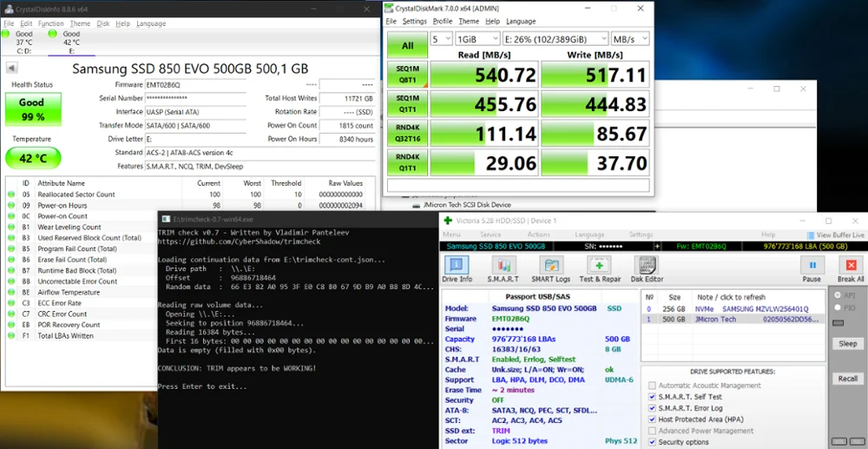Toggle Security options checkbox
The image size is (868, 449).
point(652,442)
